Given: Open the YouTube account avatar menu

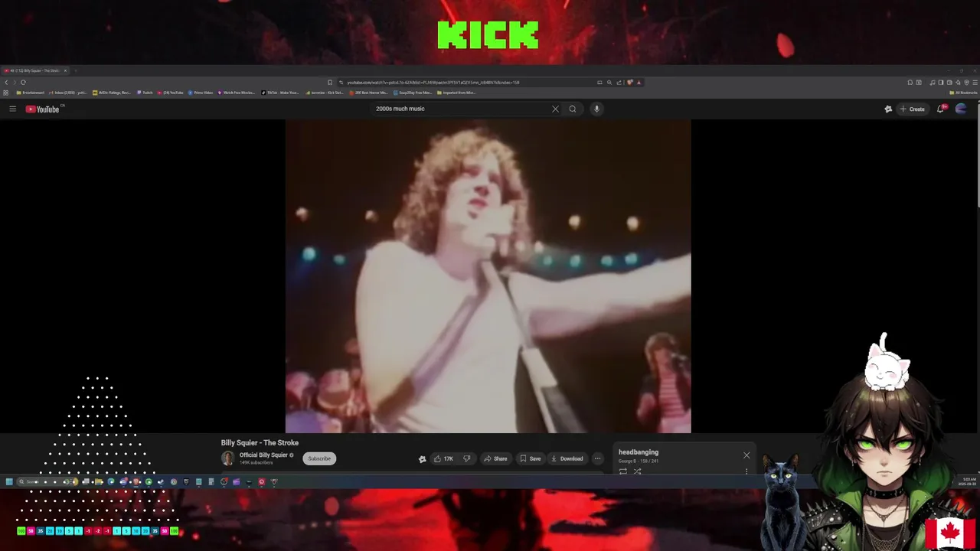Looking at the screenshot, I should [x=961, y=109].
